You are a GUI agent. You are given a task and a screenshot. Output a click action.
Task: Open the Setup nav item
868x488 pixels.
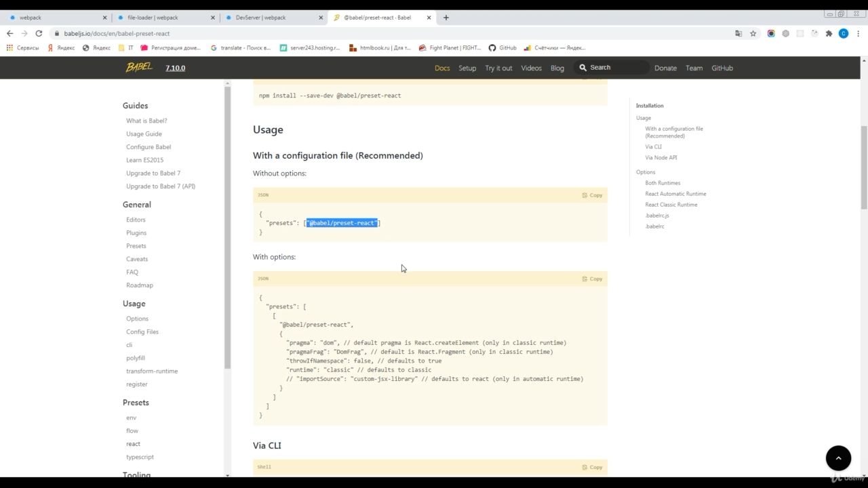coord(467,68)
